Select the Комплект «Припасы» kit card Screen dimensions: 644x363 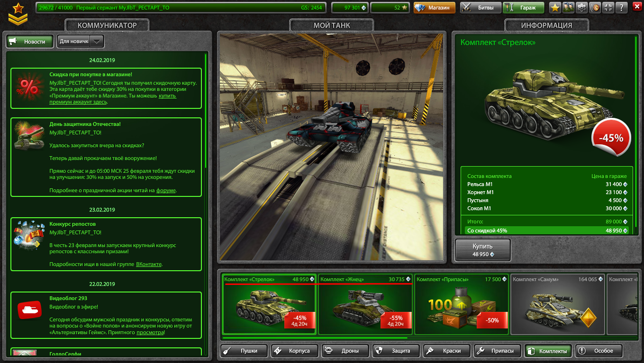click(x=461, y=304)
